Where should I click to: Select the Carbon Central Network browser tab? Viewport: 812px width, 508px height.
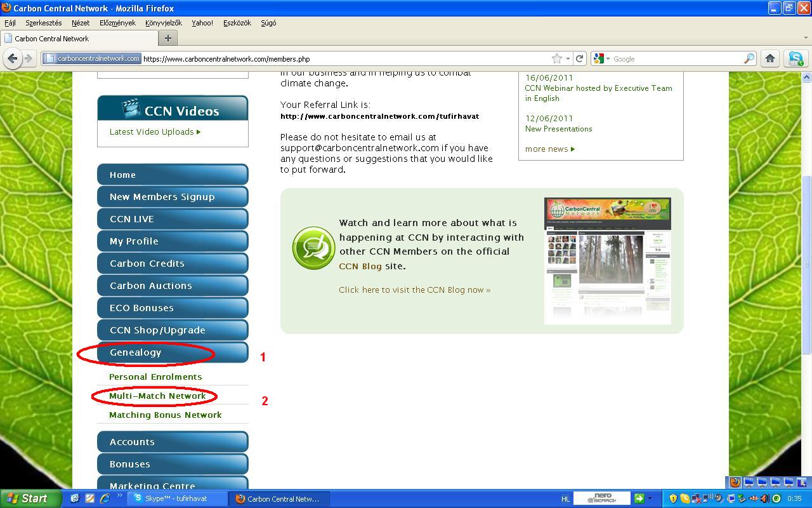click(79, 38)
